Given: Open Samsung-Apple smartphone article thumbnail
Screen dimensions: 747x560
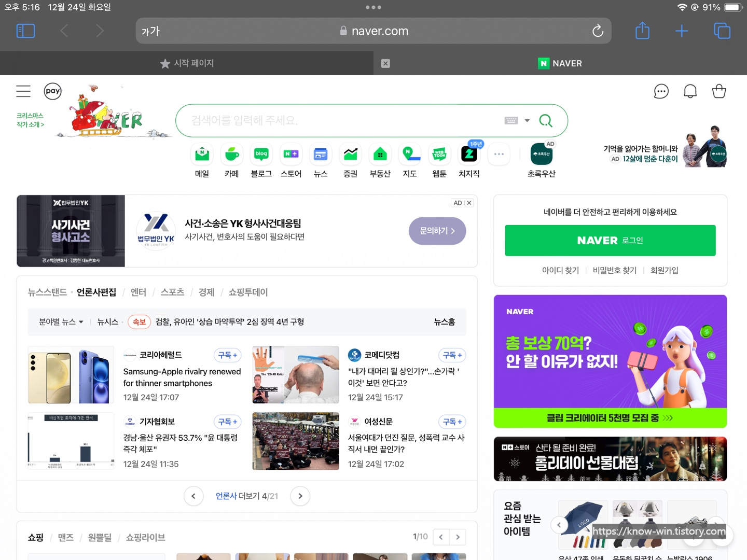Looking at the screenshot, I should (x=71, y=375).
